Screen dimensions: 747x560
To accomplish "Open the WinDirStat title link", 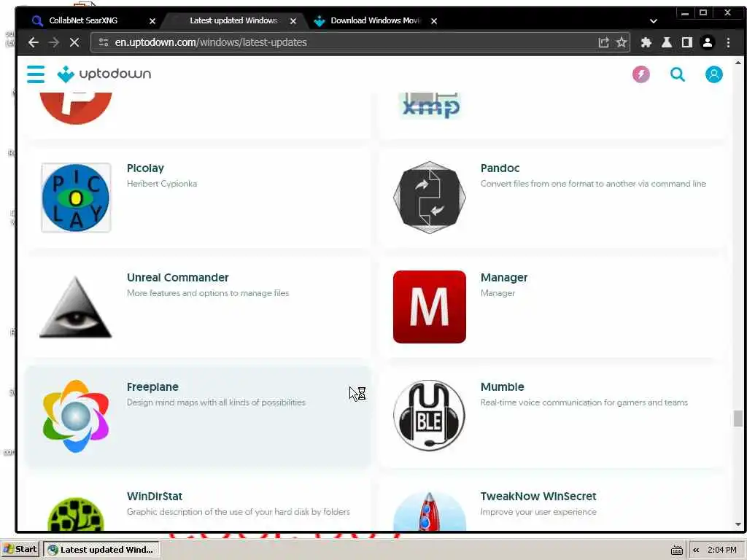I will (x=155, y=496).
